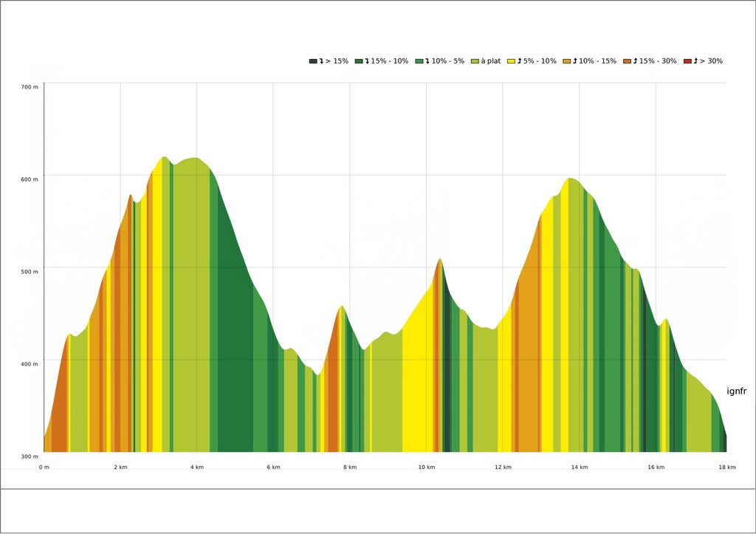Click the '10 km' x-axis label

tap(426, 468)
